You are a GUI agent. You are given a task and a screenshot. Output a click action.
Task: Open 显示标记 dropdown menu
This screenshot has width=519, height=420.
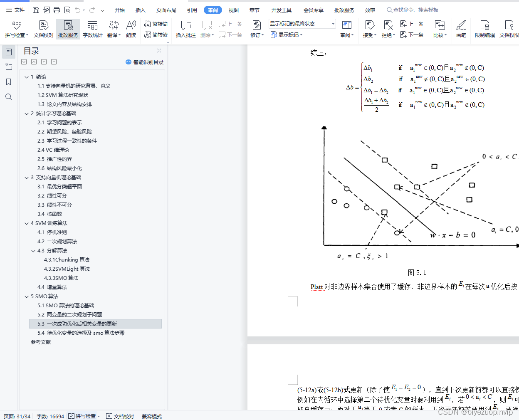[287, 35]
